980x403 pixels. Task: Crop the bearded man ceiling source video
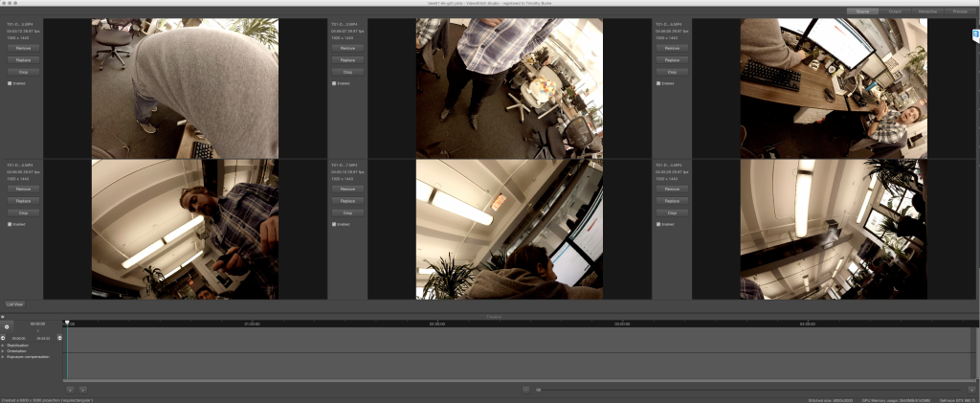point(23,213)
